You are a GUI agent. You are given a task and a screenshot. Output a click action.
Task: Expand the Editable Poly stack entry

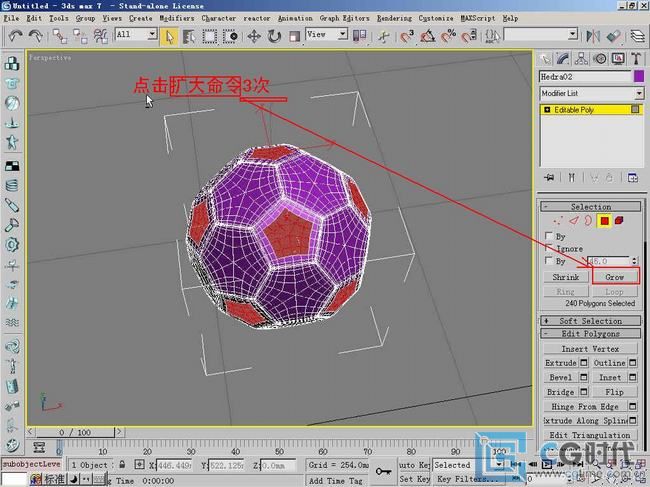[547, 110]
